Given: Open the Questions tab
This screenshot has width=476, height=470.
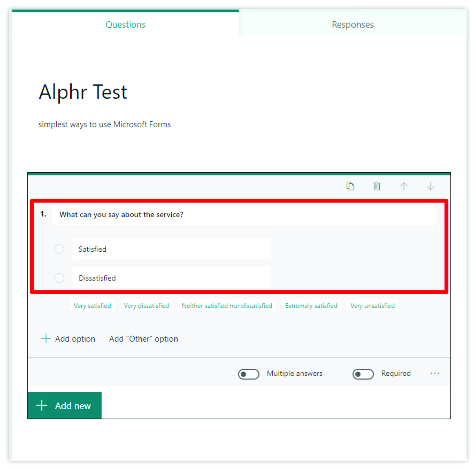Looking at the screenshot, I should click(125, 25).
